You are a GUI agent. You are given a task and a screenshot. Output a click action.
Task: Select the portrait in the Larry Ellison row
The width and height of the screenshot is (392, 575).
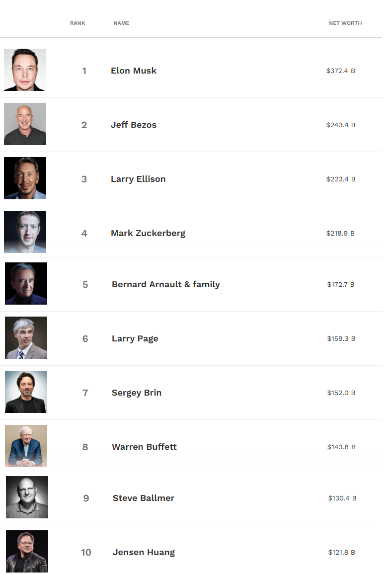click(x=25, y=178)
